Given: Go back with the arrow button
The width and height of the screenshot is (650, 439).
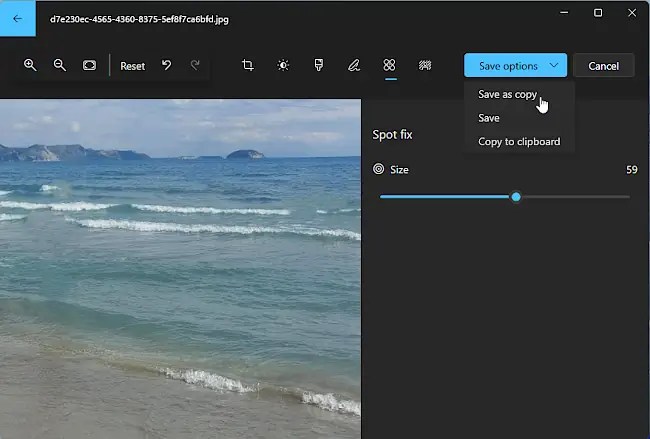Looking at the screenshot, I should (x=17, y=19).
